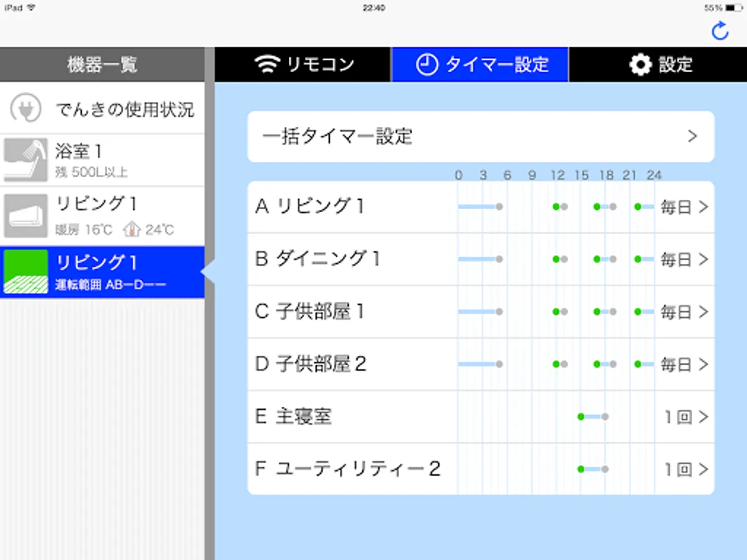
Task: Click 毎日 on C 子供部屋1 row
Action: tap(677, 312)
